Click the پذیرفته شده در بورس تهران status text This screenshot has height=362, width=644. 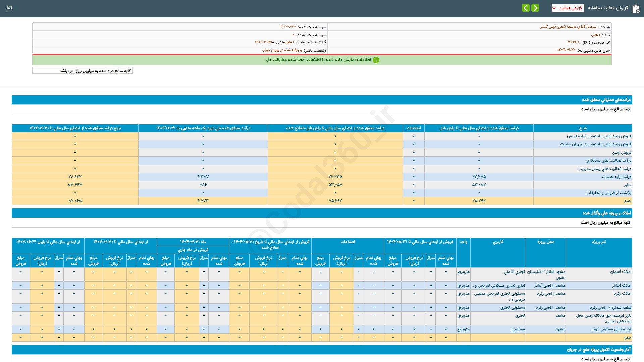[x=282, y=50]
